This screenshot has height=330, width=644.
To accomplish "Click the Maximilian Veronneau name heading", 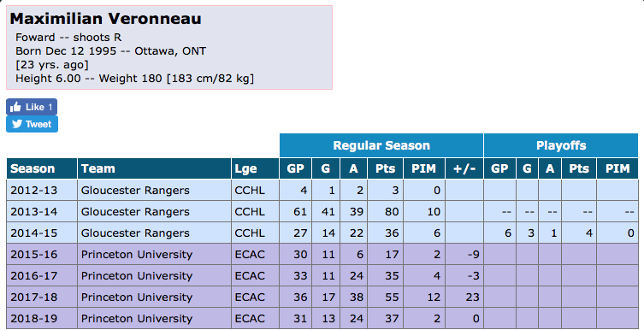I will tap(105, 19).
